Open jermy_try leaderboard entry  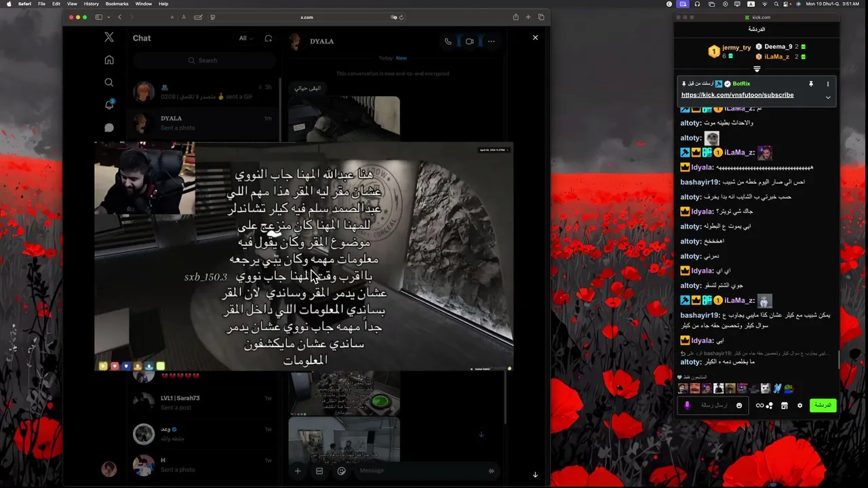(x=730, y=51)
